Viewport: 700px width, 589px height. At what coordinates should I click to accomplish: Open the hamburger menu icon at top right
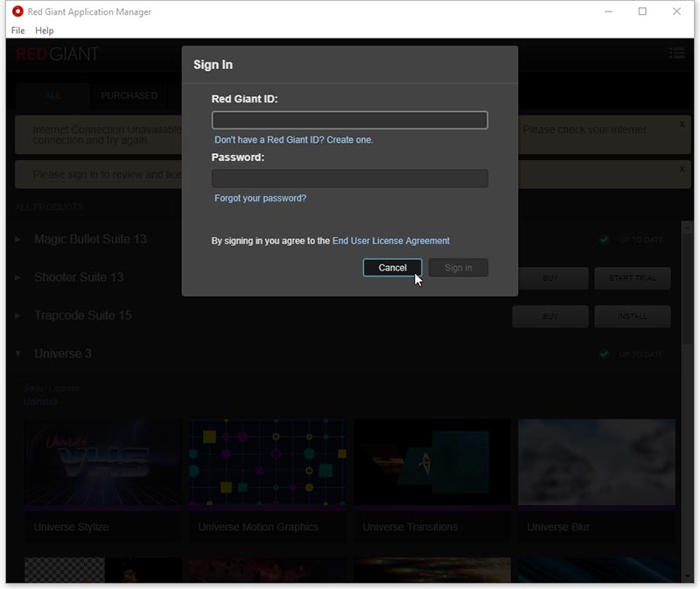point(676,53)
